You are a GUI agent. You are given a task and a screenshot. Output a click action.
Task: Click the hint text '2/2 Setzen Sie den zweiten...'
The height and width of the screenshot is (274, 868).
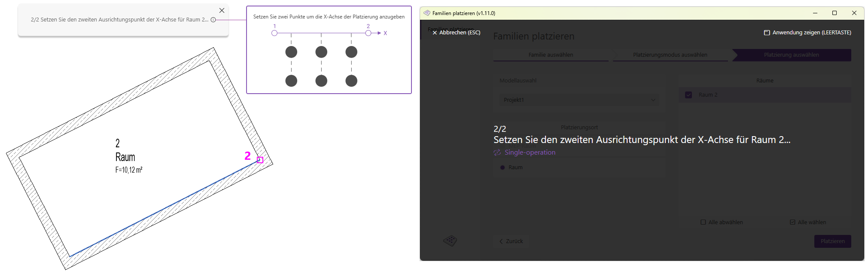tap(119, 20)
